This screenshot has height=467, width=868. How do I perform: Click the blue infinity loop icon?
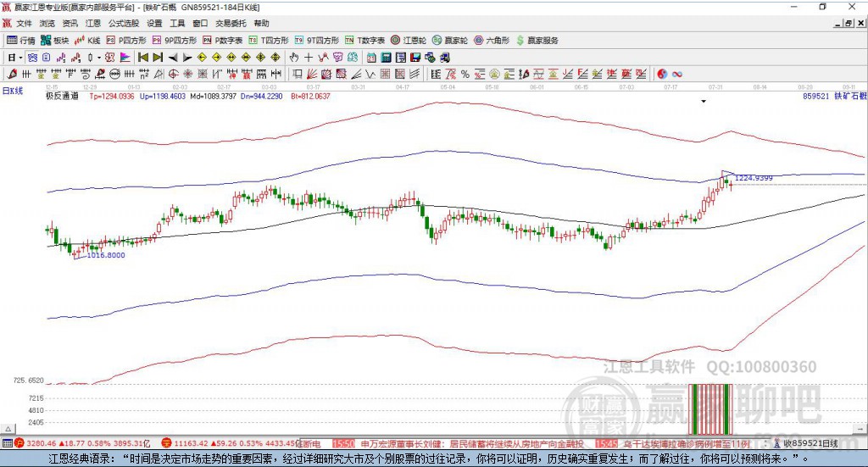(676, 74)
